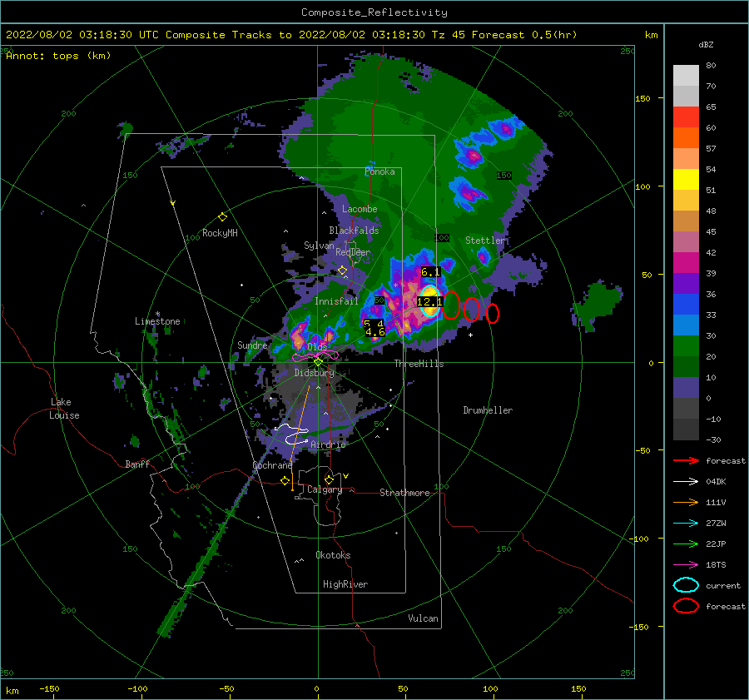Click the yellow diamond marker below RedDeer
This screenshot has width=749, height=700.
342,271
